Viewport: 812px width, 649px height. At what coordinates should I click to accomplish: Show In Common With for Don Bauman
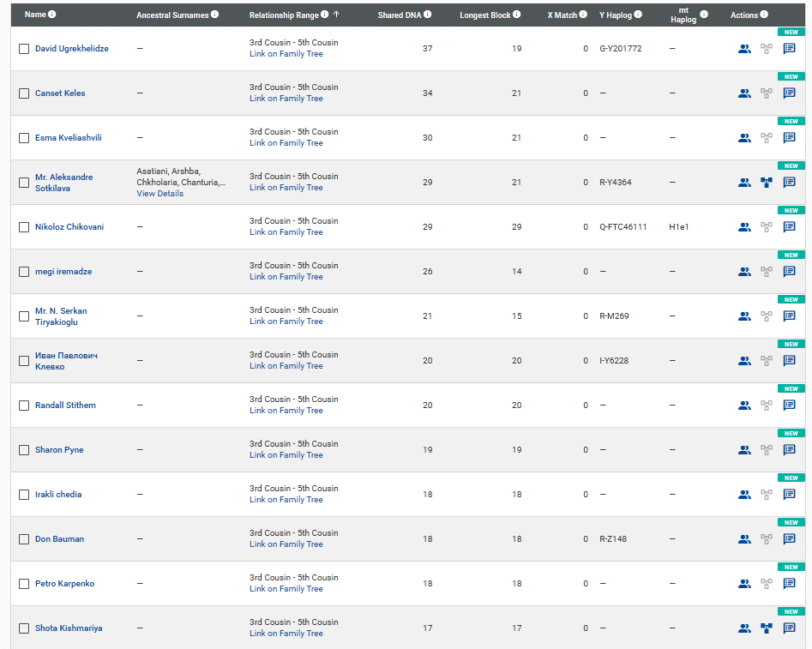pyautogui.click(x=744, y=539)
